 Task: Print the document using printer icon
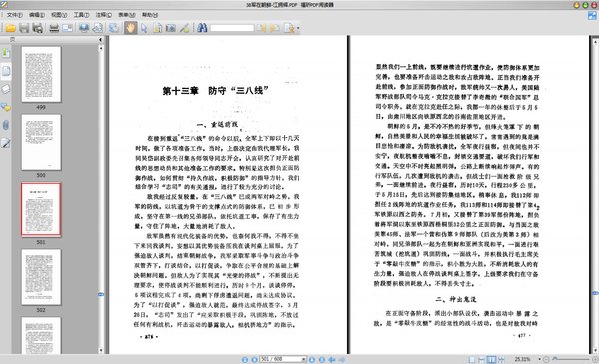pos(54,28)
